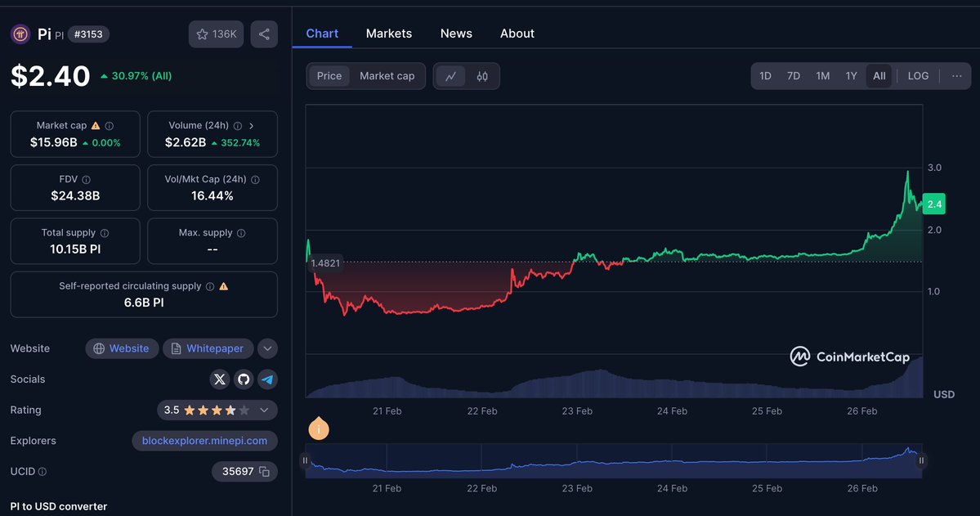Expand more website links dropdown
980x516 pixels.
tap(267, 348)
